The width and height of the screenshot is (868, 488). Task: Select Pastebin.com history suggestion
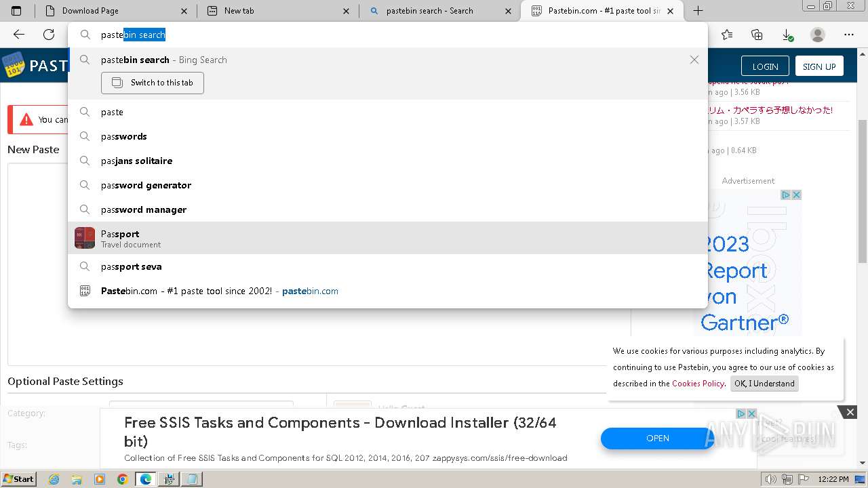tap(387, 291)
